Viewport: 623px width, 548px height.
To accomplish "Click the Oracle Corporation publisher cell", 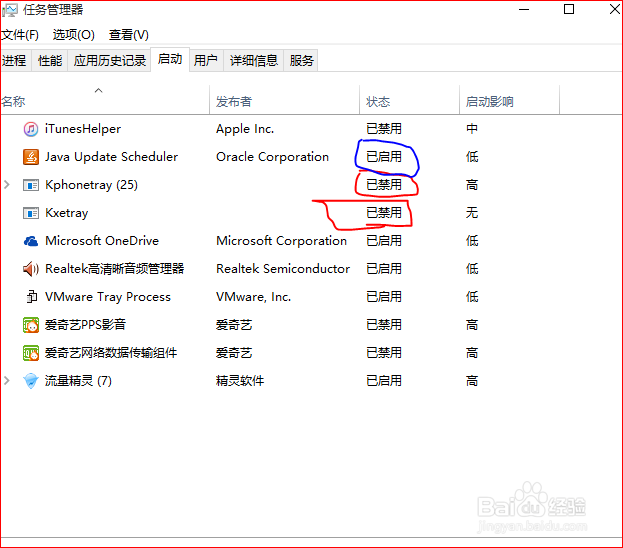I will pos(272,157).
